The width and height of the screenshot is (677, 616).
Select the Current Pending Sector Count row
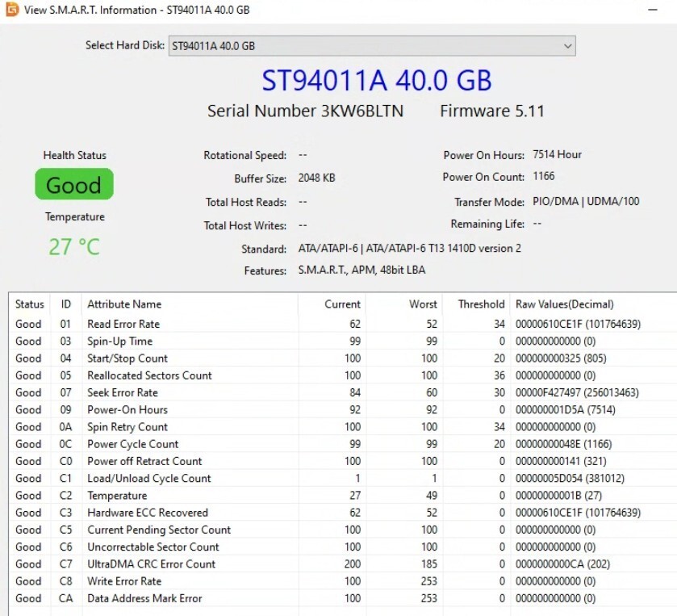343,530
